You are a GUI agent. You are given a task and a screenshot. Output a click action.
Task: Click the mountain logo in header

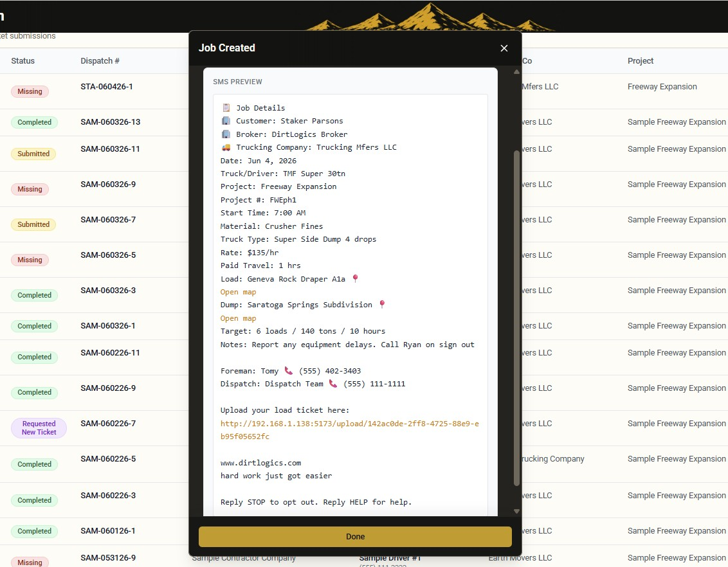[430, 17]
